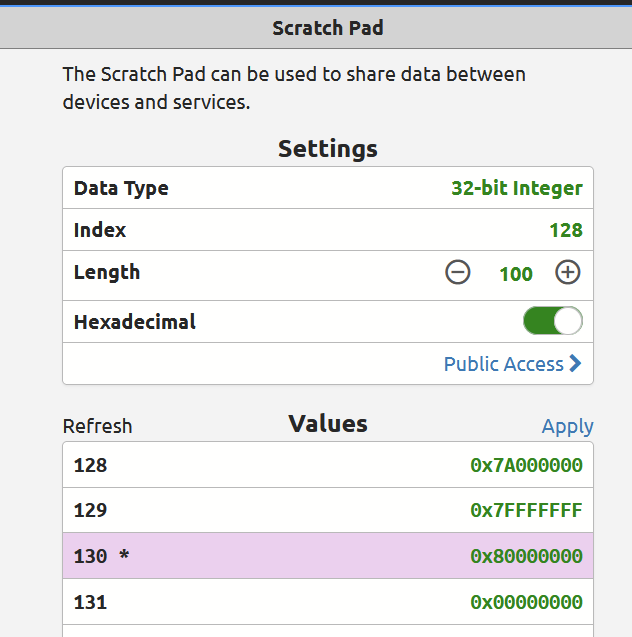The height and width of the screenshot is (637, 632).
Task: Edit value 0x00000000 at index 131
Action: tap(526, 602)
